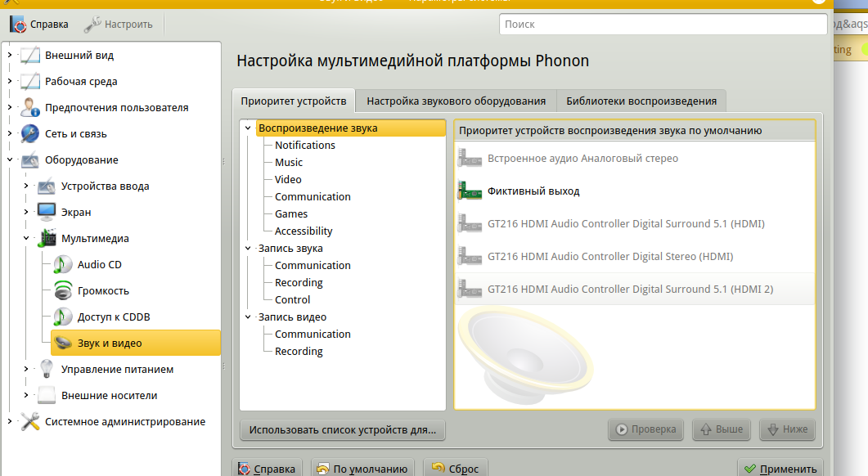
Task: Click the По умолчанию defaults button
Action: pyautogui.click(x=362, y=469)
